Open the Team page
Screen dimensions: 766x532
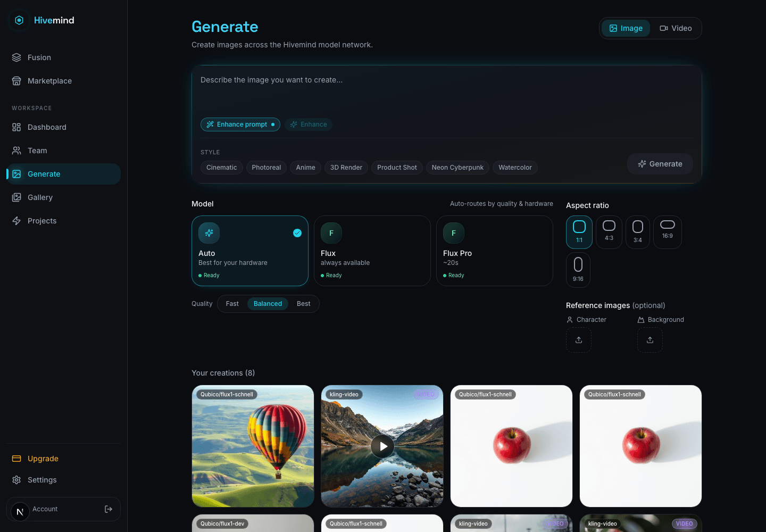coord(63,151)
